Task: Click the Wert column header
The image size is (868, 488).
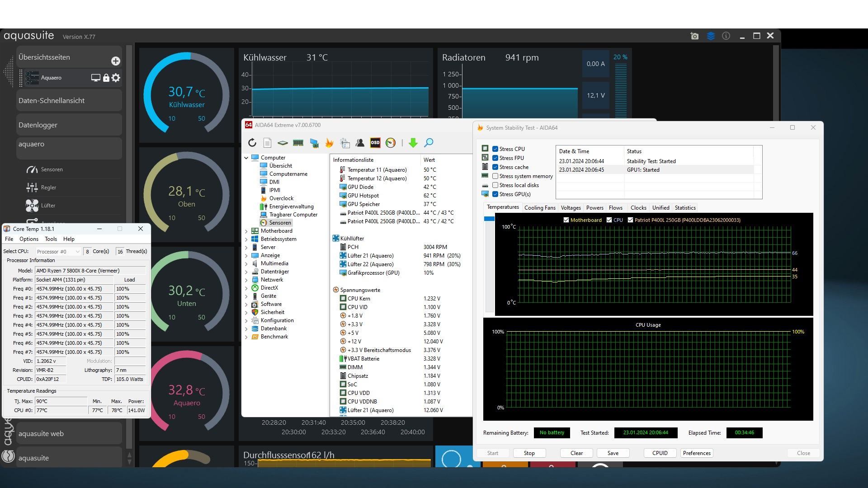Action: tap(447, 160)
